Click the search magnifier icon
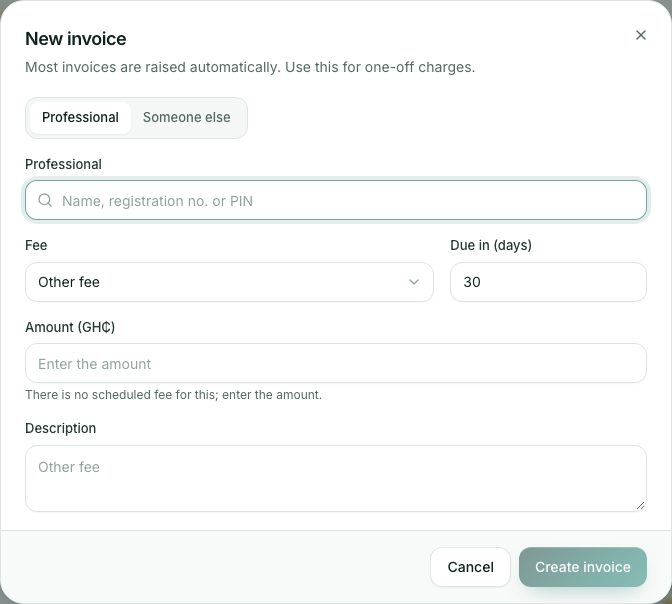This screenshot has height=604, width=672. coord(45,200)
